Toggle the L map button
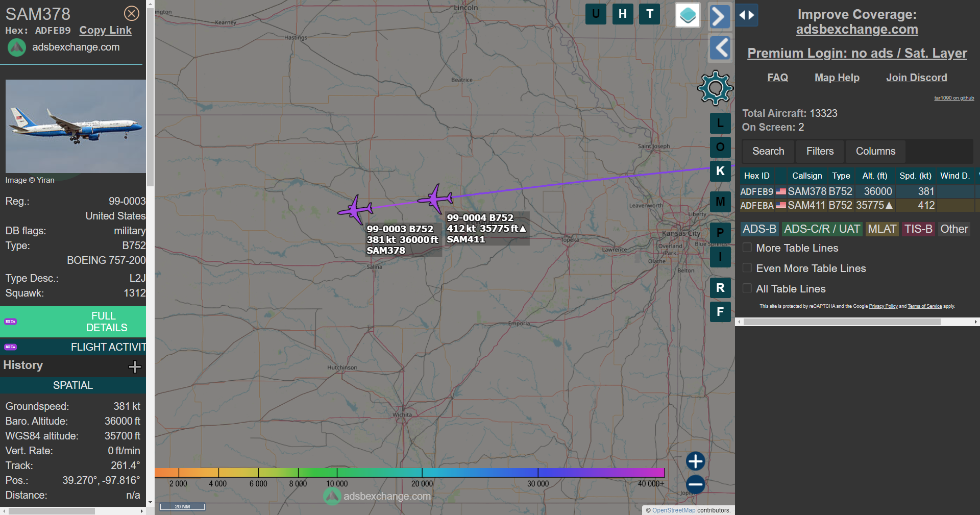The width and height of the screenshot is (980, 515). click(x=720, y=123)
